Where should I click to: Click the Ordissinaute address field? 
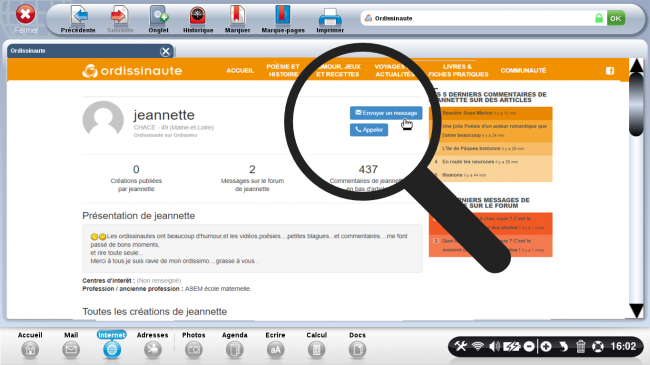pyautogui.click(x=478, y=18)
